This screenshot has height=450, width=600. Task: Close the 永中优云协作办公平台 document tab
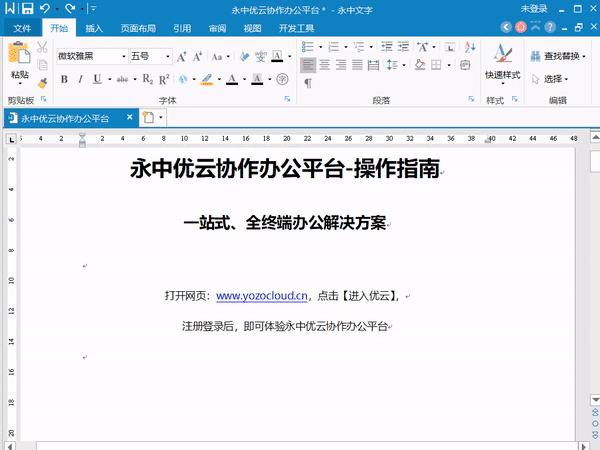tap(130, 117)
